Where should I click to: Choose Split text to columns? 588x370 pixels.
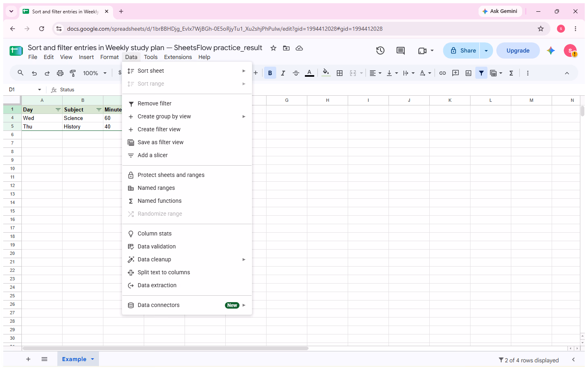pos(187,272)
